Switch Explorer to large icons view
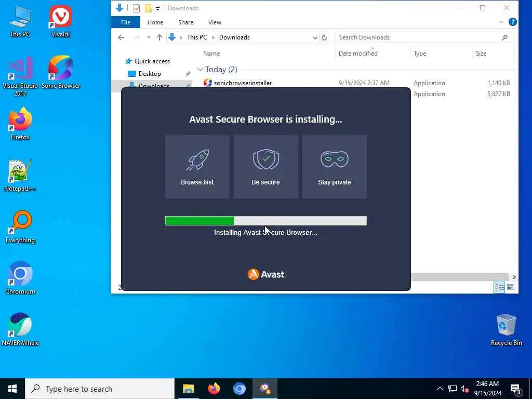This screenshot has width=532, height=399. (x=510, y=287)
